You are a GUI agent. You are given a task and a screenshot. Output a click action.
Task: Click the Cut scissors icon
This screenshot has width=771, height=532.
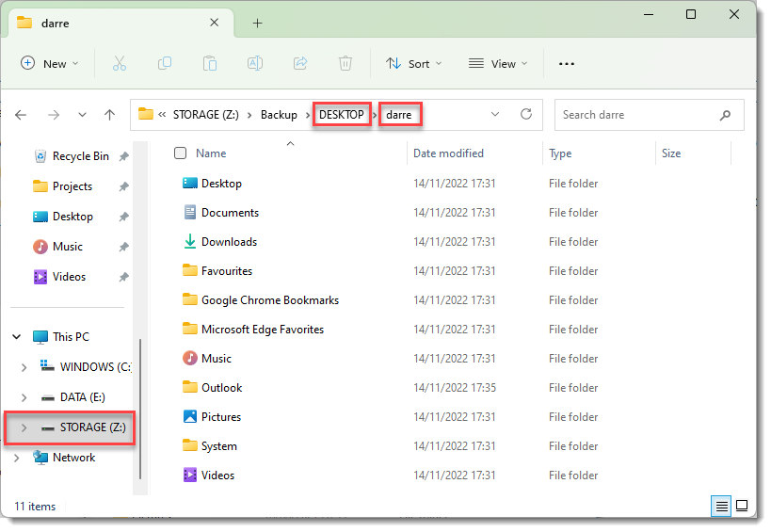pos(120,63)
